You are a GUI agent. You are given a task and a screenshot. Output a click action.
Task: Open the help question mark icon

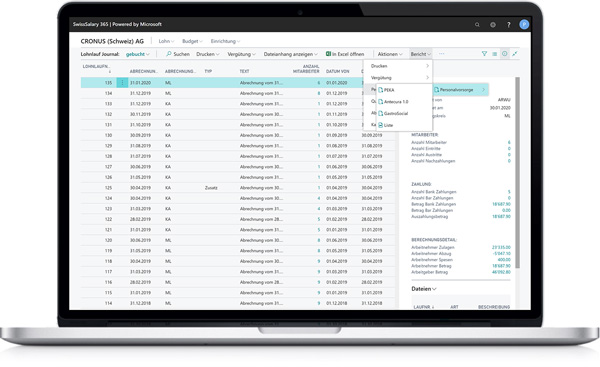click(509, 24)
